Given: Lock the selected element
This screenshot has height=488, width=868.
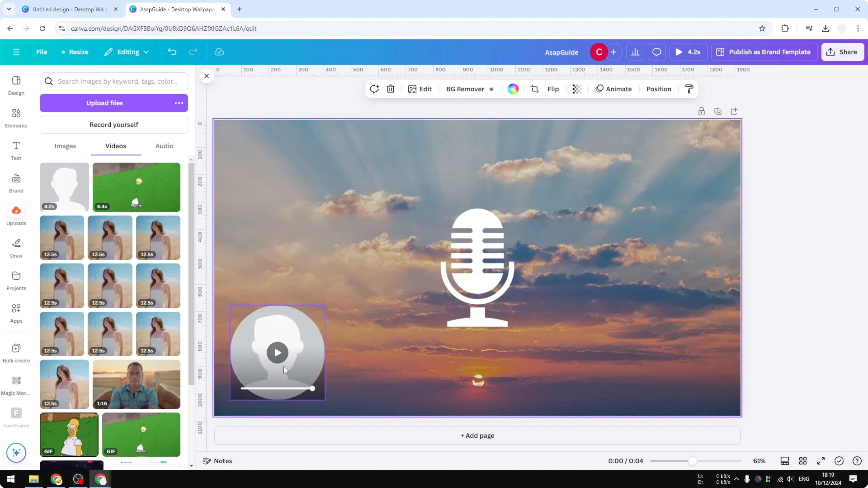Looking at the screenshot, I should click(x=701, y=111).
